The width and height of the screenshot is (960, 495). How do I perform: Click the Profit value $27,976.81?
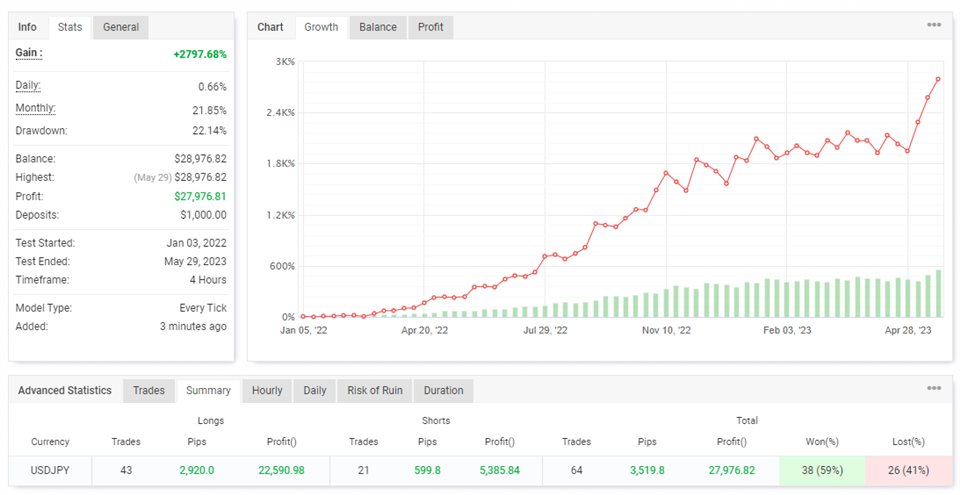point(200,197)
